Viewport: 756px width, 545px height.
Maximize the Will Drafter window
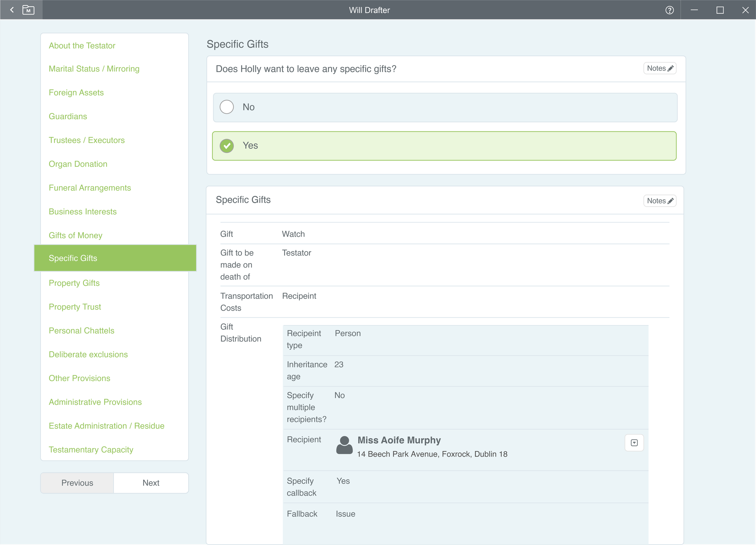click(x=720, y=10)
